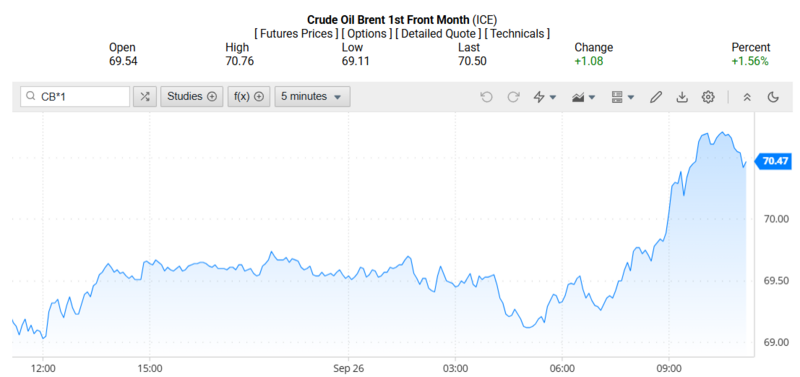Click the 70.00 price axis label
Image resolution: width=800 pixels, height=377 pixels.
tap(776, 219)
